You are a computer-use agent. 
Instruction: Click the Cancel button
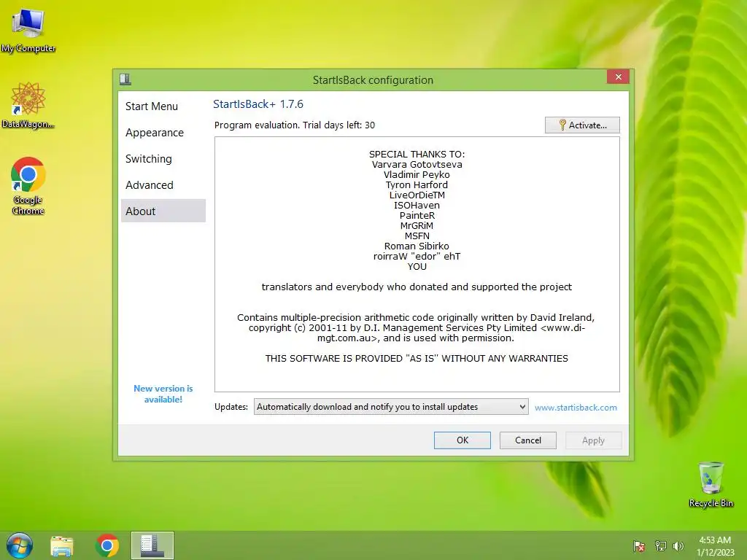(528, 440)
